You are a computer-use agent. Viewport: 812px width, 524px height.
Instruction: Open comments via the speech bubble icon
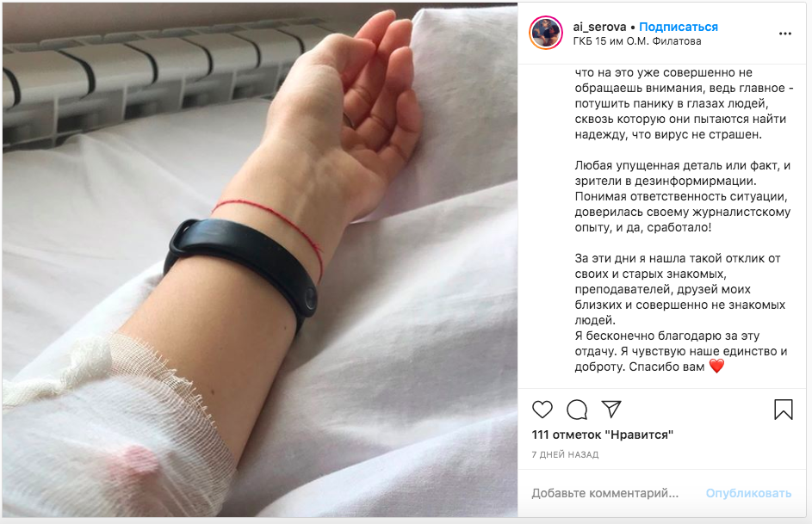[x=577, y=410]
